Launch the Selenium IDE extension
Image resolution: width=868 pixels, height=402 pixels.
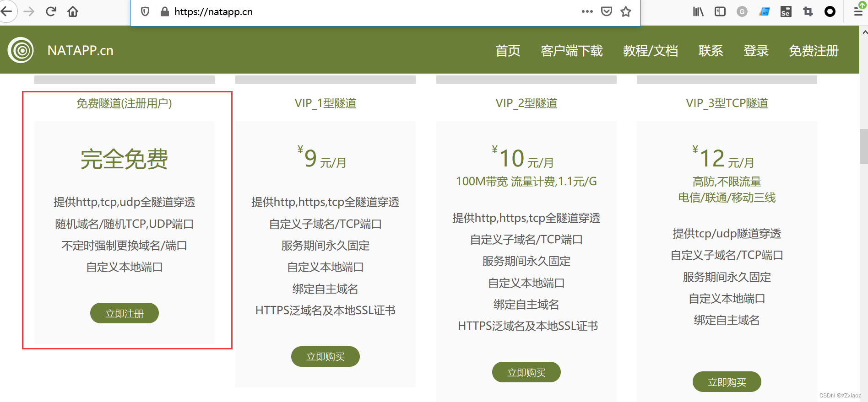tap(786, 11)
